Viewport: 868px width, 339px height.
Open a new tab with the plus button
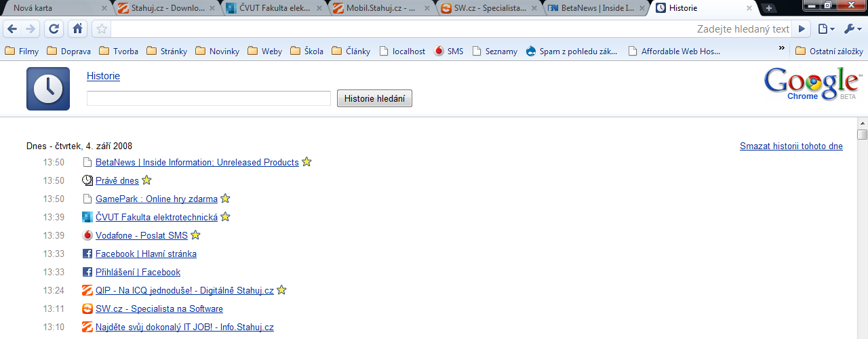[x=769, y=8]
